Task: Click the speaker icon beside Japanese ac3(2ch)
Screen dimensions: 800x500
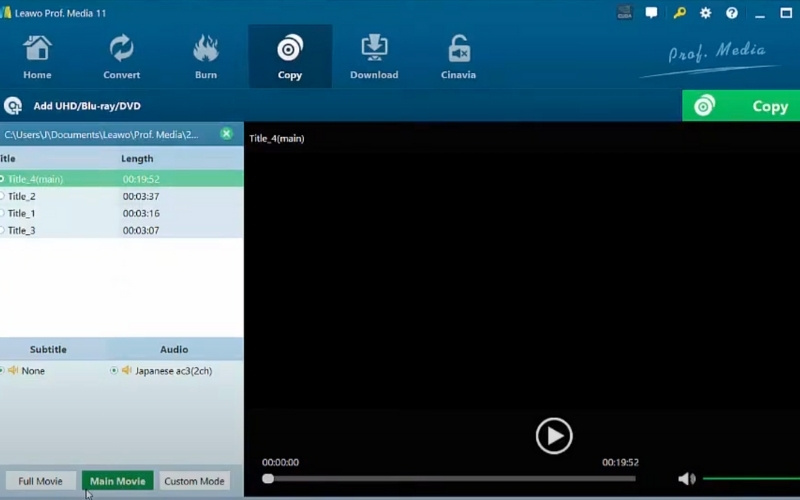Action: (x=127, y=370)
